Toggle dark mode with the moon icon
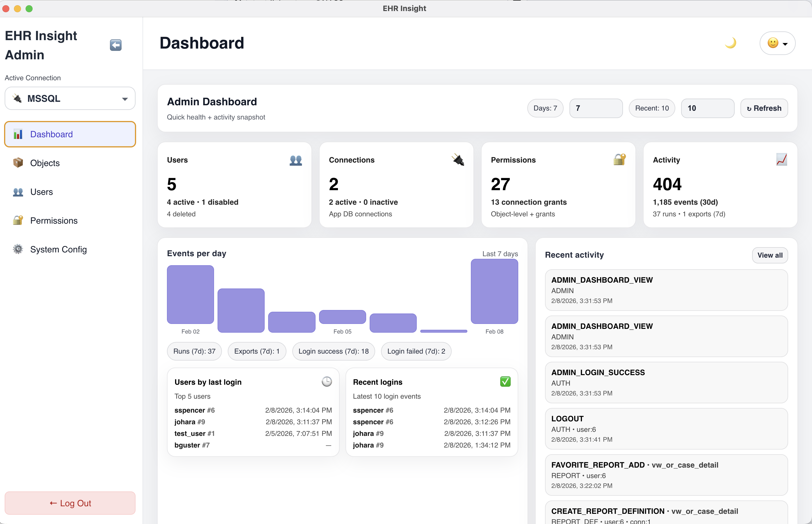Screen dimensions: 812x524 (x=731, y=43)
